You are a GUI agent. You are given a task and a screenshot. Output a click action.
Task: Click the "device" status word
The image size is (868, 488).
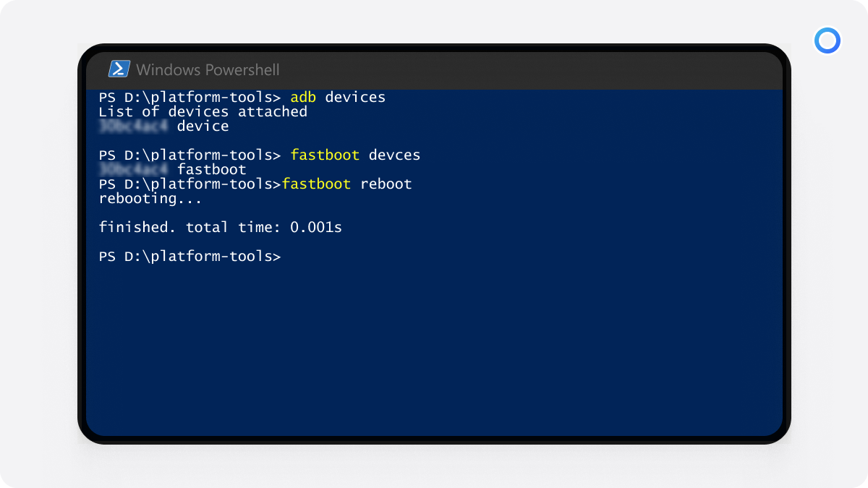click(x=203, y=127)
